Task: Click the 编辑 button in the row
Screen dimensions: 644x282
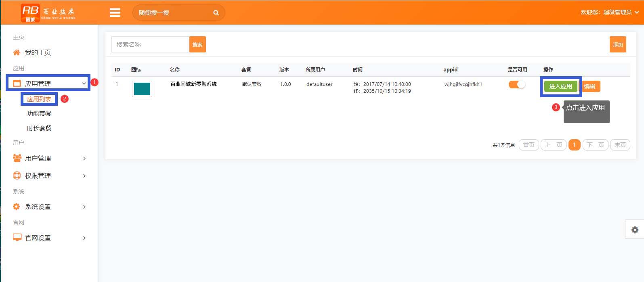Action: tap(589, 86)
